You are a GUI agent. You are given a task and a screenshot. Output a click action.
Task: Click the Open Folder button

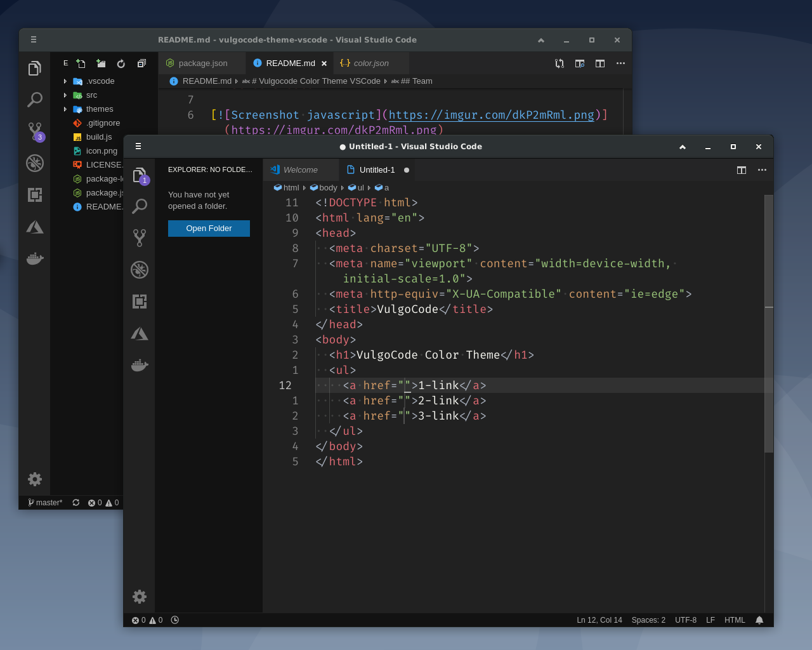coord(209,229)
